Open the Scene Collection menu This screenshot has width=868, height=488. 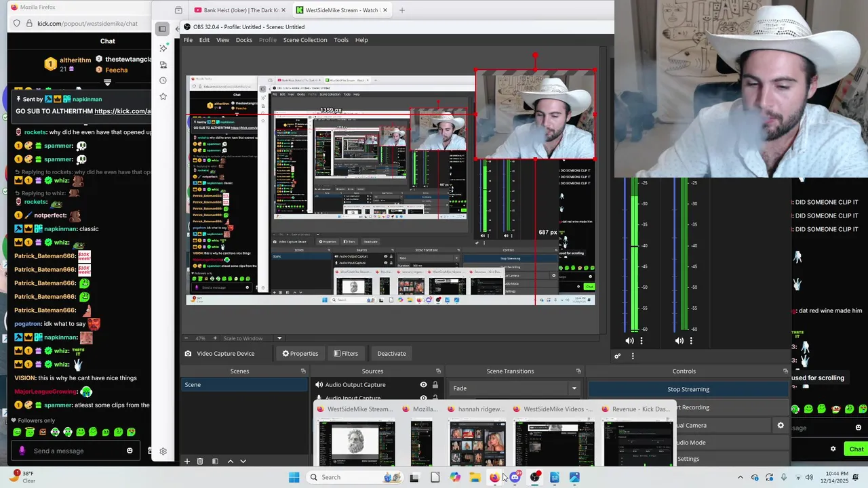coord(305,40)
